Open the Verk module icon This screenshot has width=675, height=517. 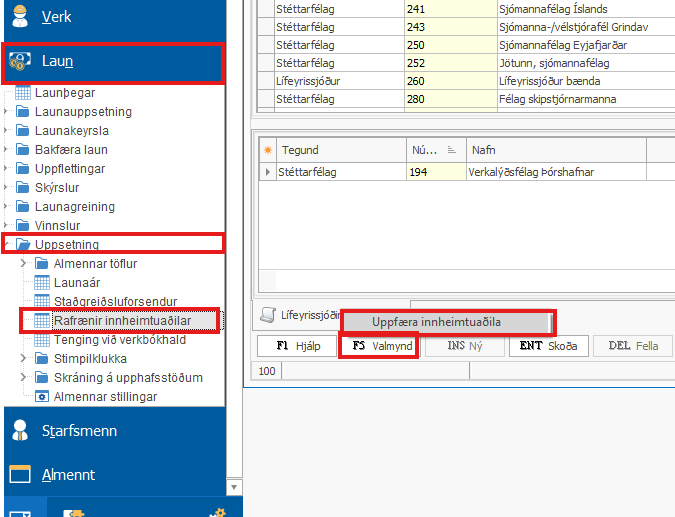tap(19, 17)
